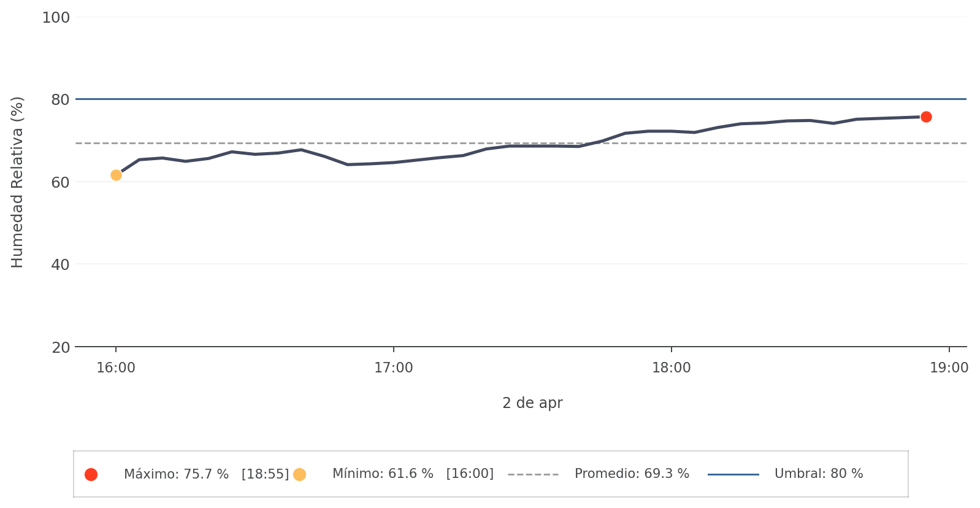
Task: Click the 19:00 x-axis tick label
Action: pyautogui.click(x=949, y=368)
